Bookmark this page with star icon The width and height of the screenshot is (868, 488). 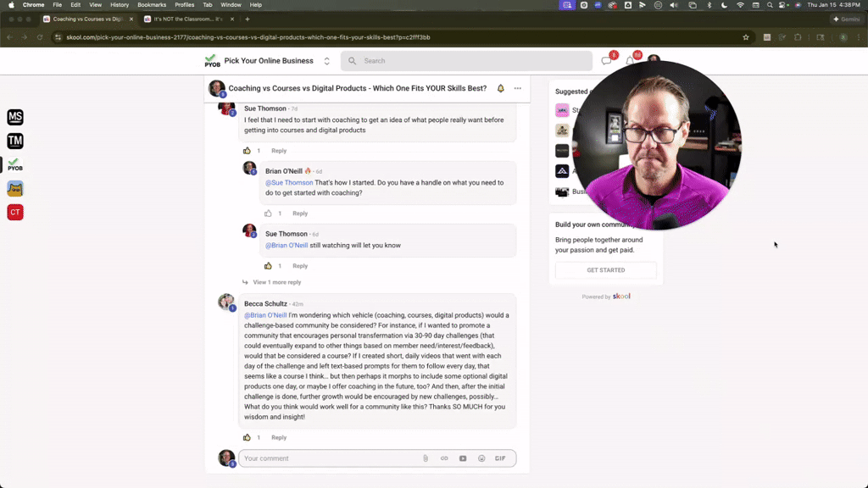click(746, 37)
